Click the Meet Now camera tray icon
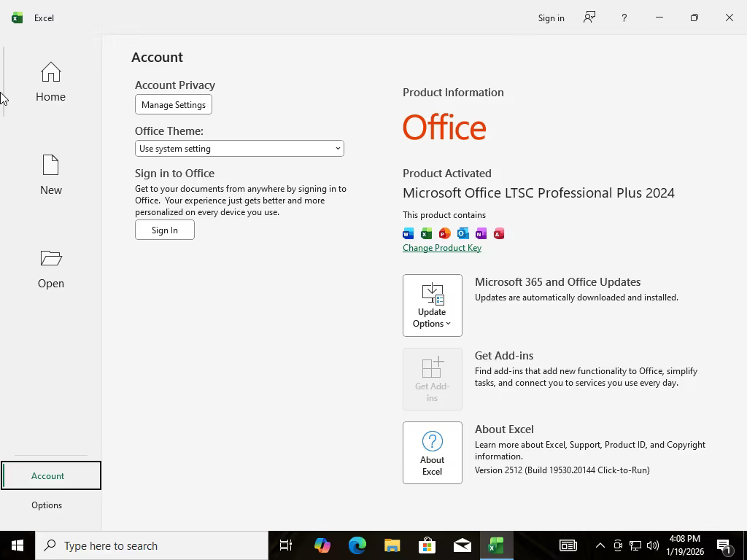This screenshot has width=747, height=560. pyautogui.click(x=618, y=545)
